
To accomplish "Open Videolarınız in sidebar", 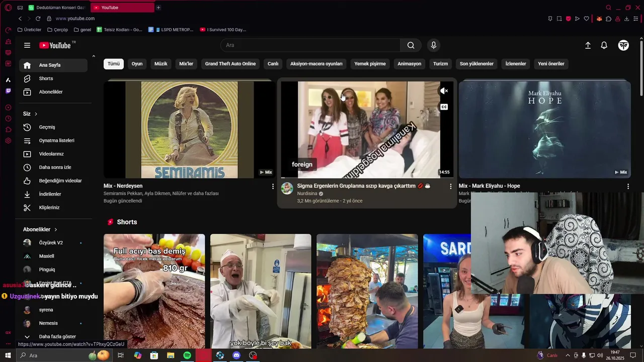I will coord(53,154).
